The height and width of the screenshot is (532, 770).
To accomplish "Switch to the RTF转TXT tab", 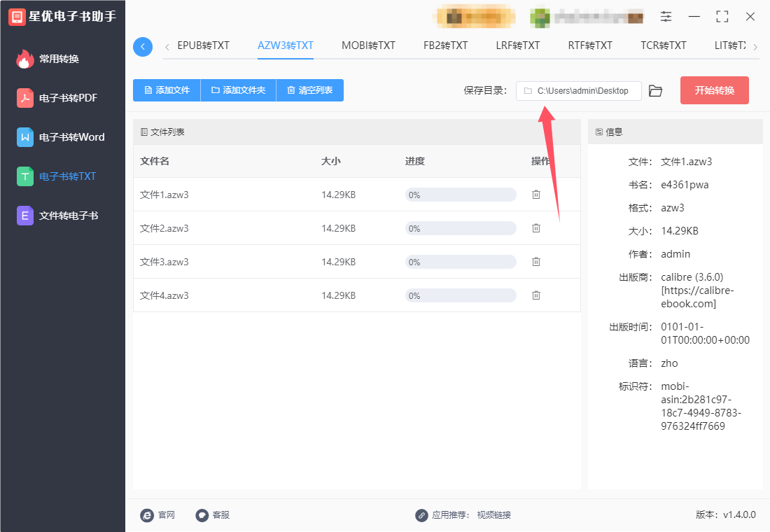I will tap(590, 45).
